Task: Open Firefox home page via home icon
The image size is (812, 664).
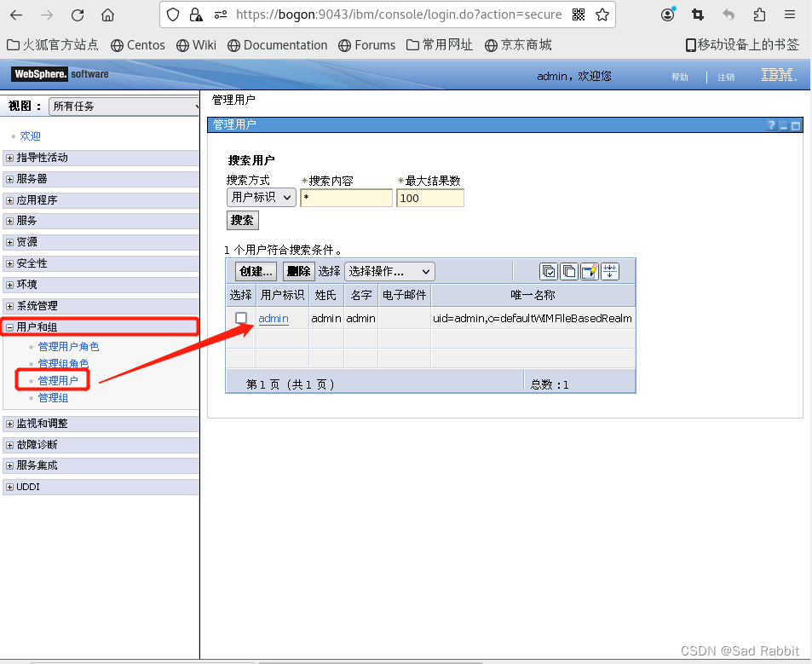Action: [107, 14]
